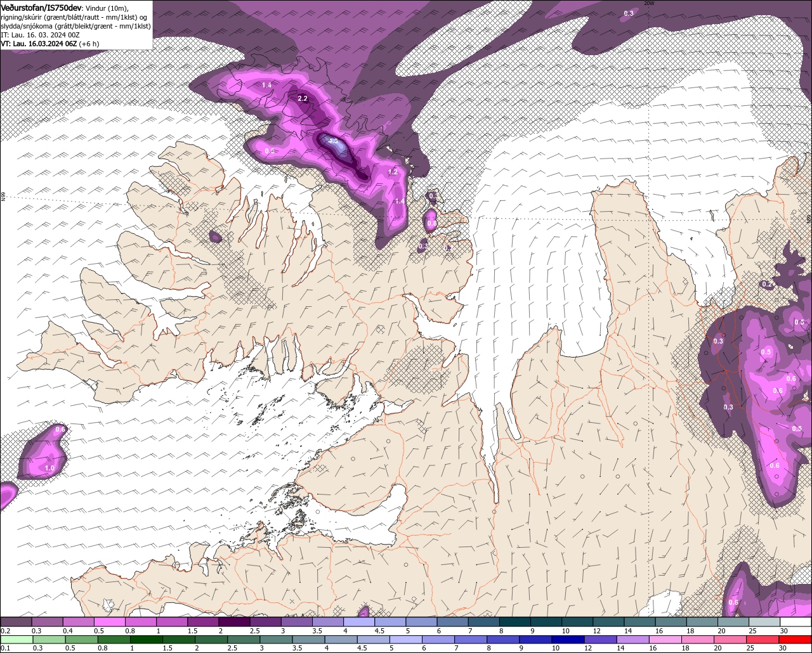Select the rain legend swatch between 10 and 12

point(568,639)
